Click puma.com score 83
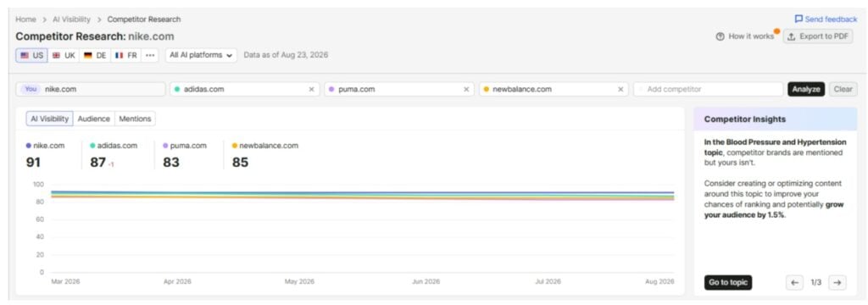Viewport: 868px width, 305px height. click(x=171, y=162)
